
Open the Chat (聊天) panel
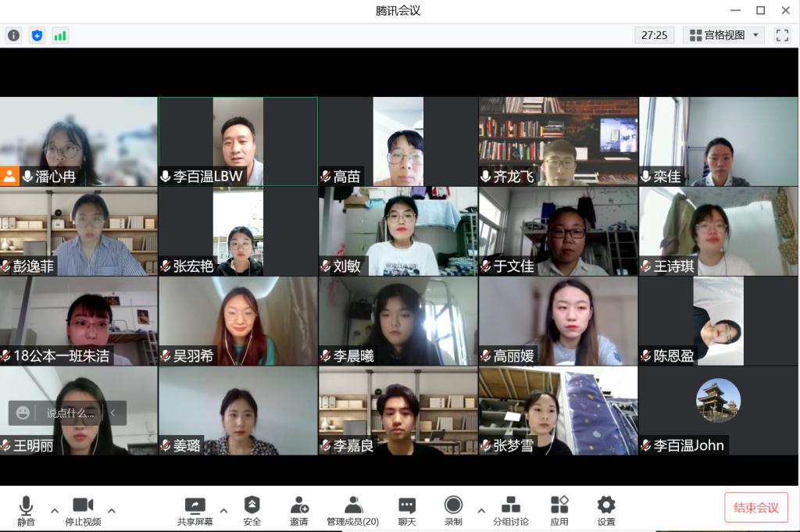407,510
